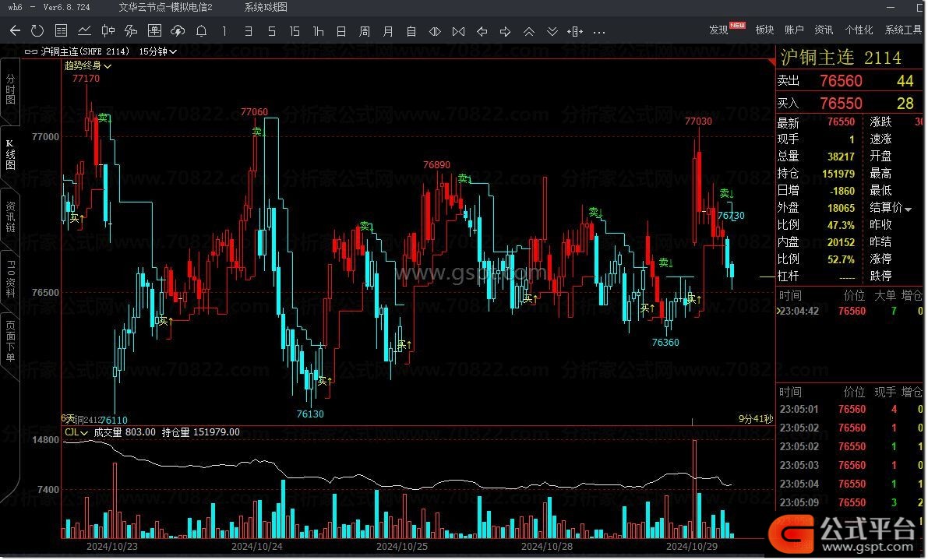928x560 pixels.
Task: Click the column width adjust icon
Action: coord(575,31)
